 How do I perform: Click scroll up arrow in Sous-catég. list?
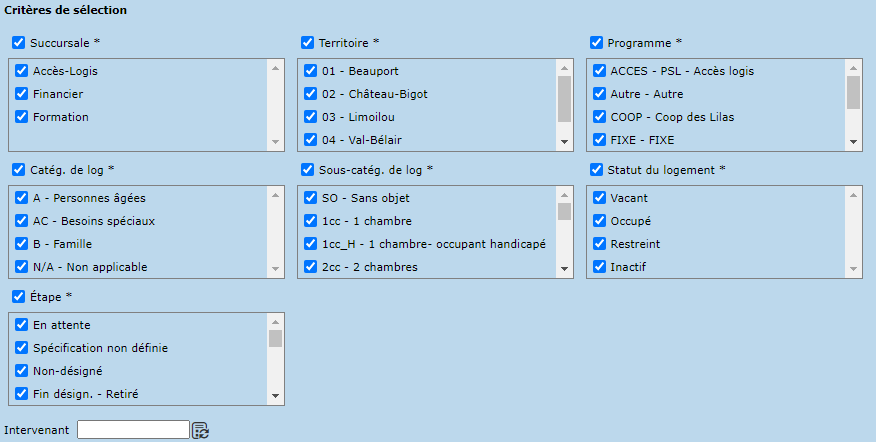pyautogui.click(x=564, y=194)
